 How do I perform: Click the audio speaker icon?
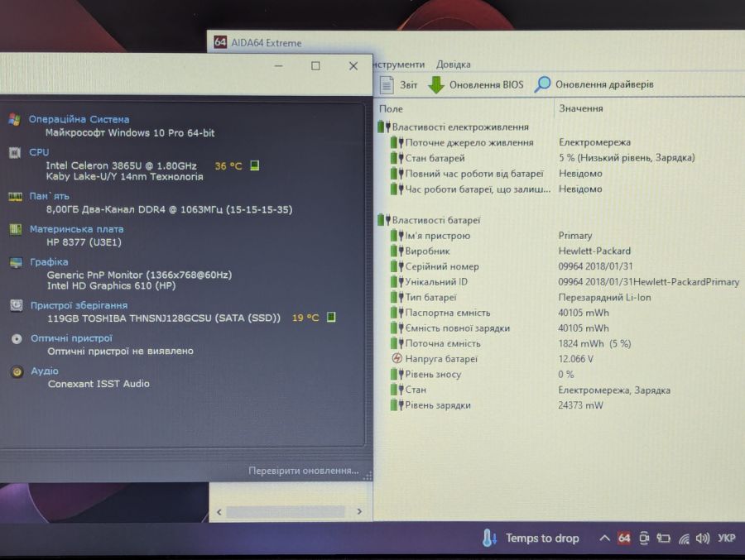pyautogui.click(x=17, y=371)
